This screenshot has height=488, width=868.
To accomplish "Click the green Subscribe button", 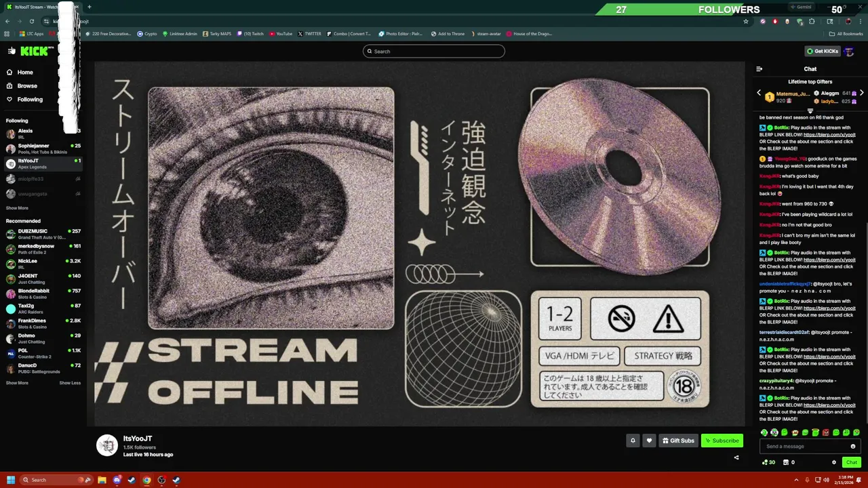I will (x=722, y=441).
